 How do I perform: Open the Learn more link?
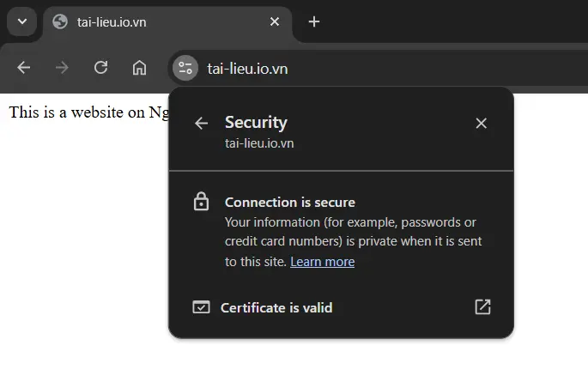[322, 262]
